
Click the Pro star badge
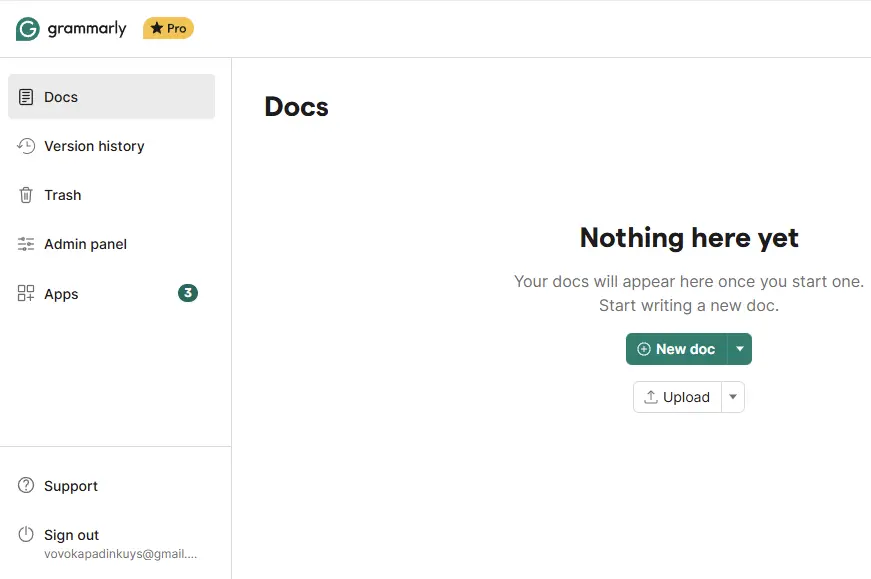click(x=168, y=28)
